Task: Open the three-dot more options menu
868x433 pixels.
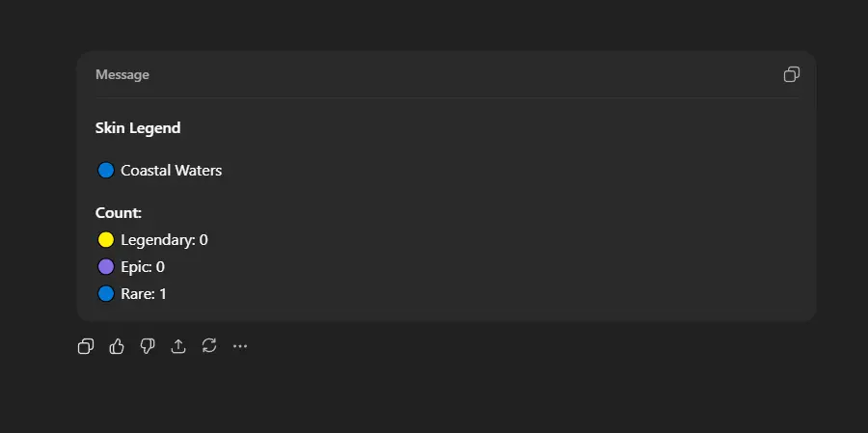Action: (x=240, y=346)
